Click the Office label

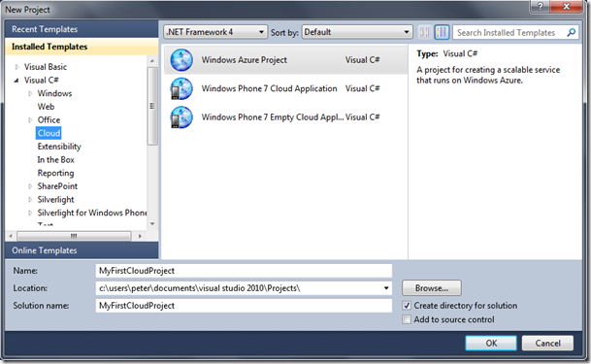pyautogui.click(x=49, y=119)
